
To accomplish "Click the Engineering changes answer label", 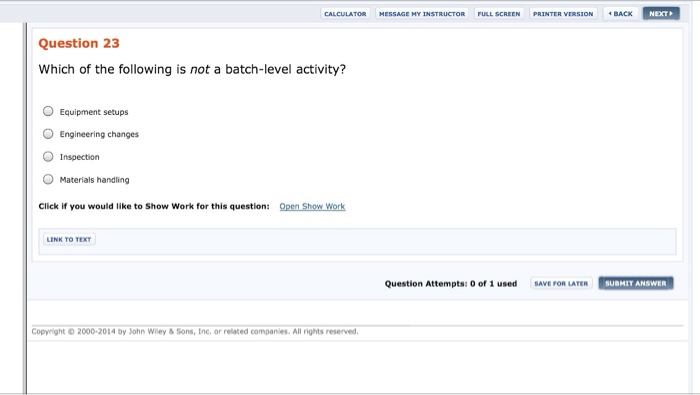I will coord(99,134).
